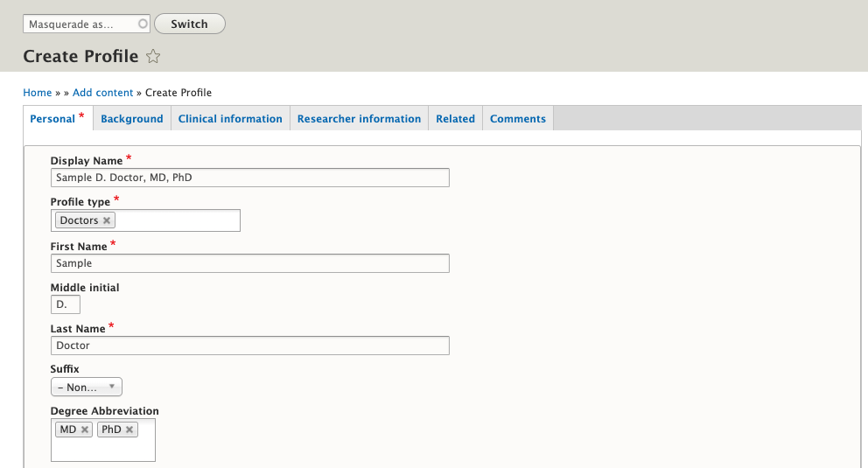Click into the Last Name field
This screenshot has width=868, height=468.
point(249,346)
